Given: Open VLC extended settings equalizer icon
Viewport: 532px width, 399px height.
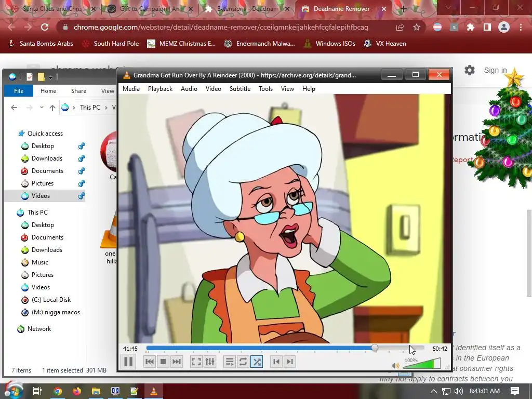Looking at the screenshot, I should [210, 362].
